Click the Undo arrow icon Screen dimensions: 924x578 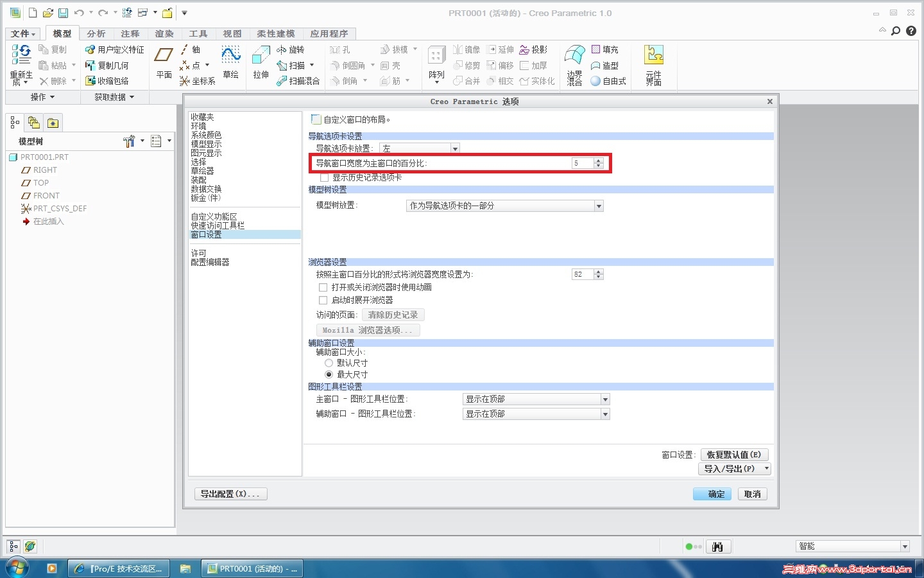(x=79, y=13)
